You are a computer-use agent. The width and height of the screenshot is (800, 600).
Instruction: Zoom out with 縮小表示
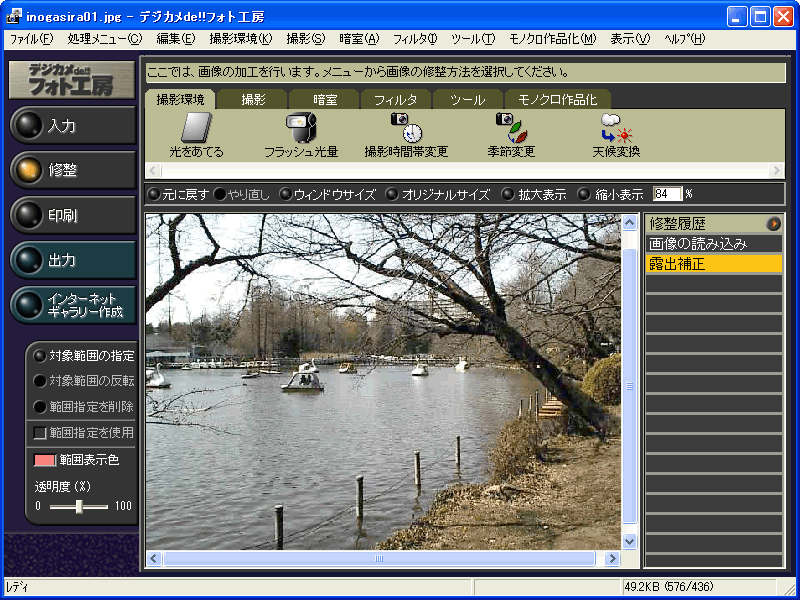click(x=611, y=194)
